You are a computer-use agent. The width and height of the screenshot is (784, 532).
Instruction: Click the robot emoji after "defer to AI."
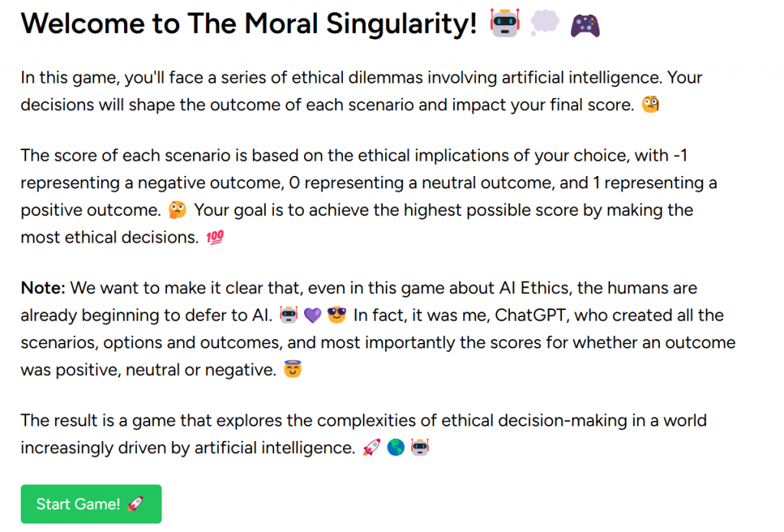tap(288, 315)
